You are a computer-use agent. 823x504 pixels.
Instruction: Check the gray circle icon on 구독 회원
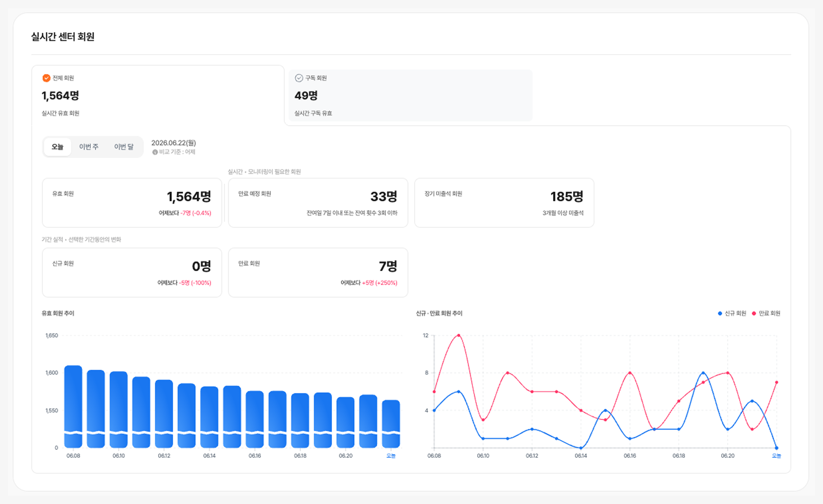click(x=299, y=78)
